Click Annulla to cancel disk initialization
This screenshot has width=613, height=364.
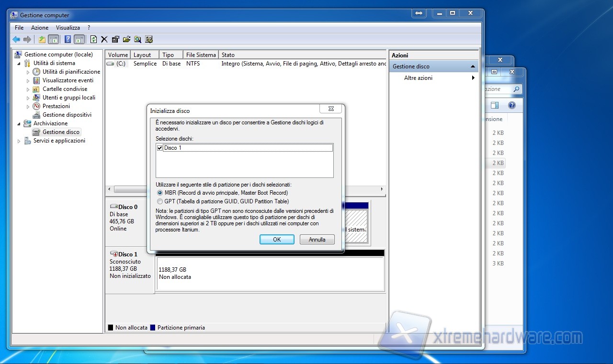317,240
